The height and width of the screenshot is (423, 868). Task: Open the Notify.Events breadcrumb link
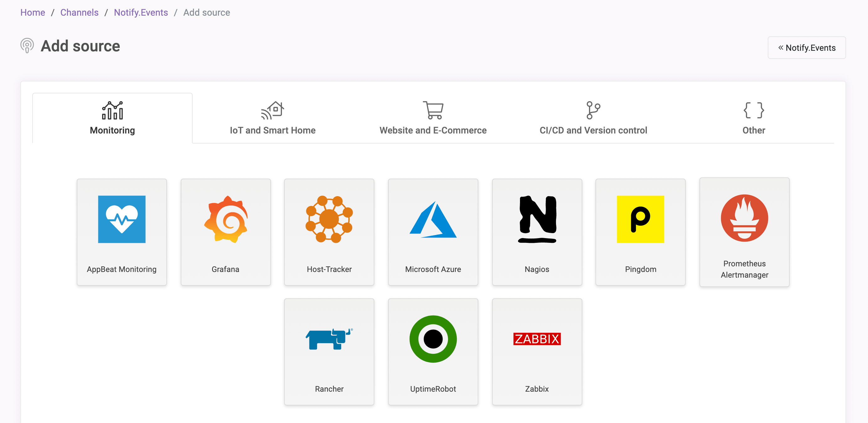coord(141,13)
